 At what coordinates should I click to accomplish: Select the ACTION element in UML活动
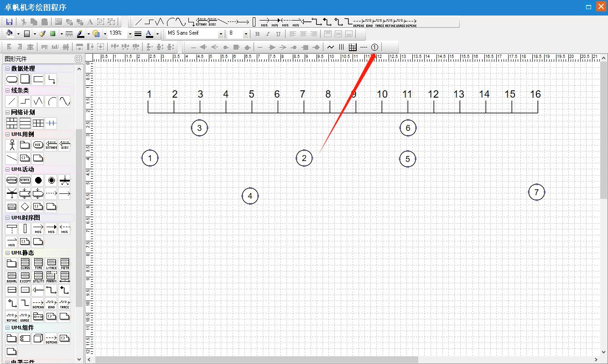coord(12,180)
